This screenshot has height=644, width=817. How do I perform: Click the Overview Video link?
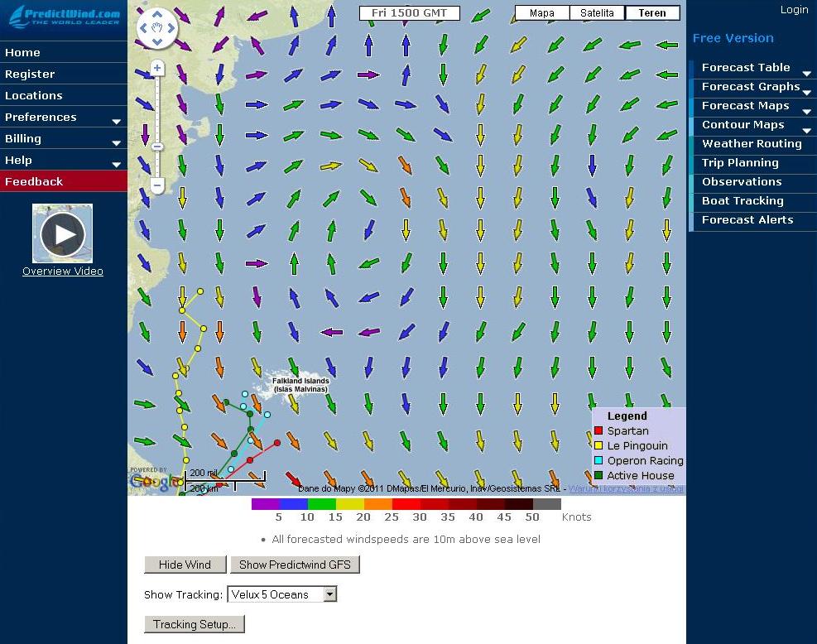[63, 271]
